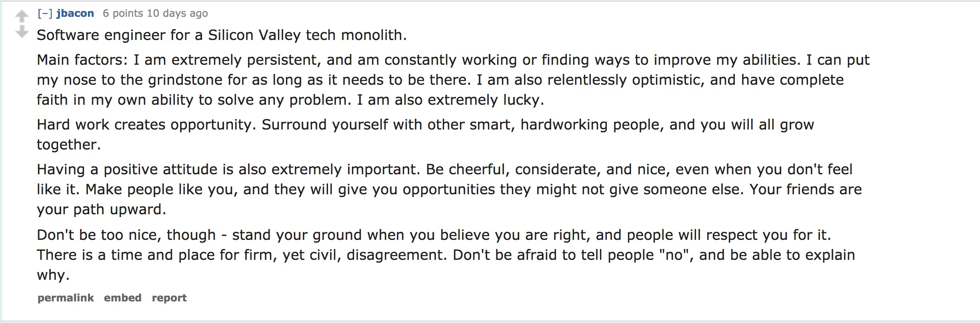980x323 pixels.
Task: Report this comment
Action: point(169,298)
